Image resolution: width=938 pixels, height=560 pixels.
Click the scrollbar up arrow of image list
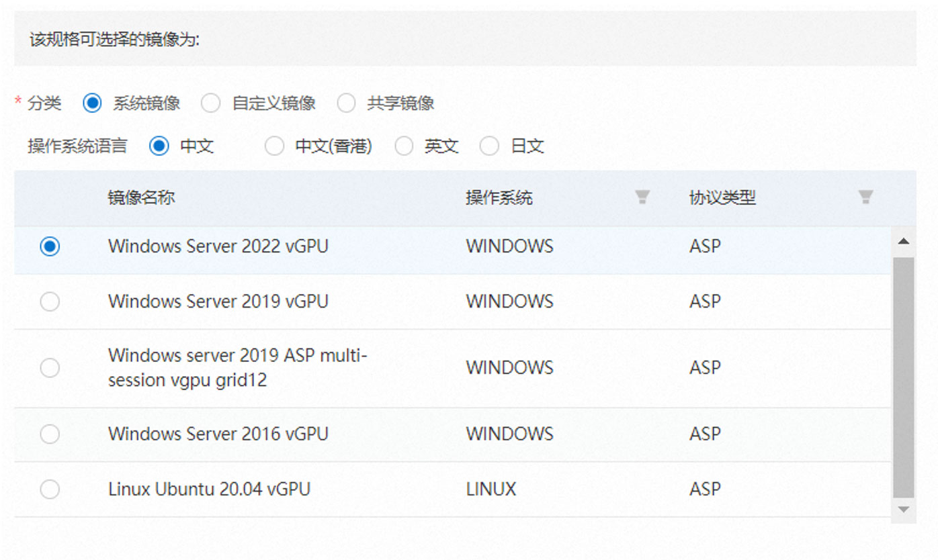coord(904,241)
